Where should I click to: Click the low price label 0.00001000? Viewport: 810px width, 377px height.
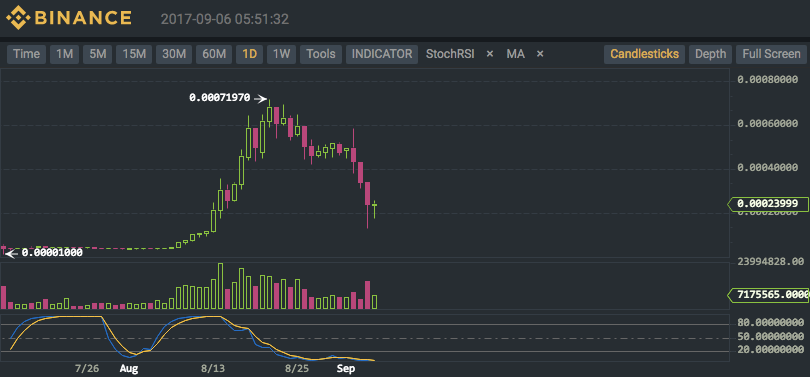[52, 253]
